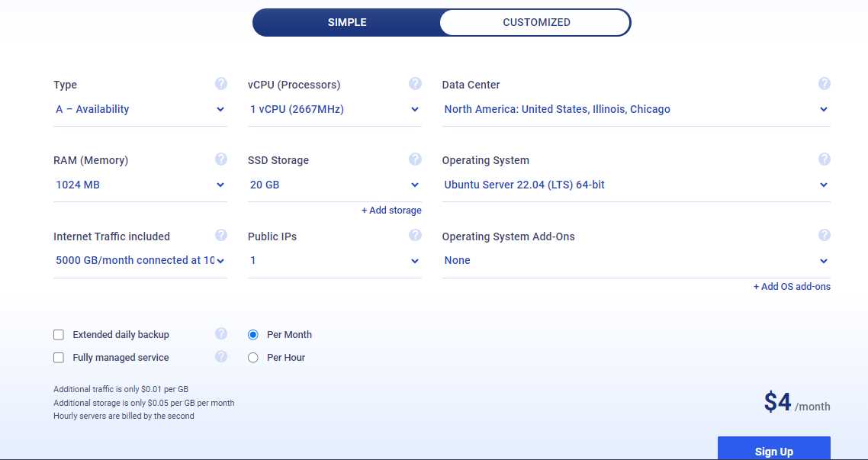This screenshot has height=460, width=868.
Task: Open help icon for Public IPs
Action: (415, 235)
